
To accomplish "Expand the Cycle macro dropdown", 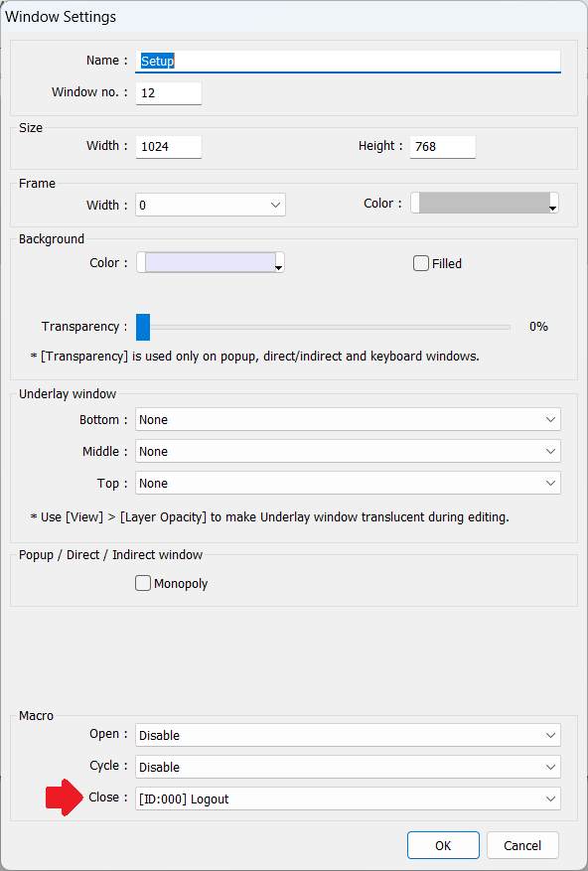I will point(348,767).
